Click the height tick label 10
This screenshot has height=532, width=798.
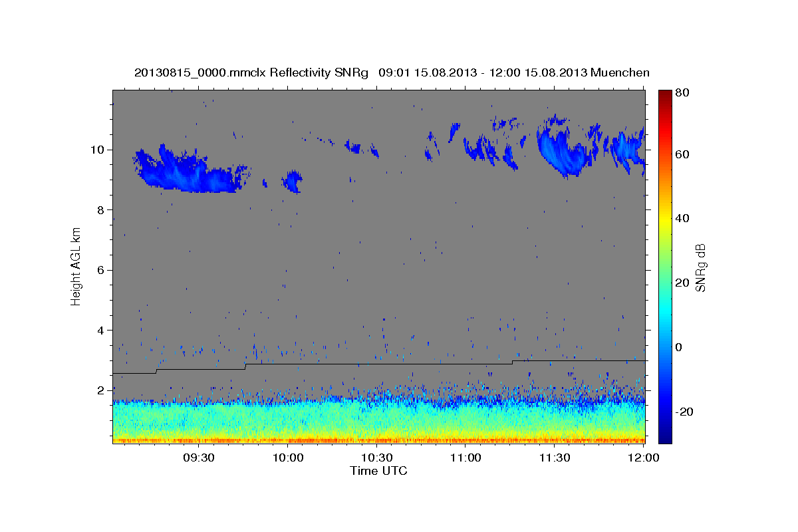(98, 150)
